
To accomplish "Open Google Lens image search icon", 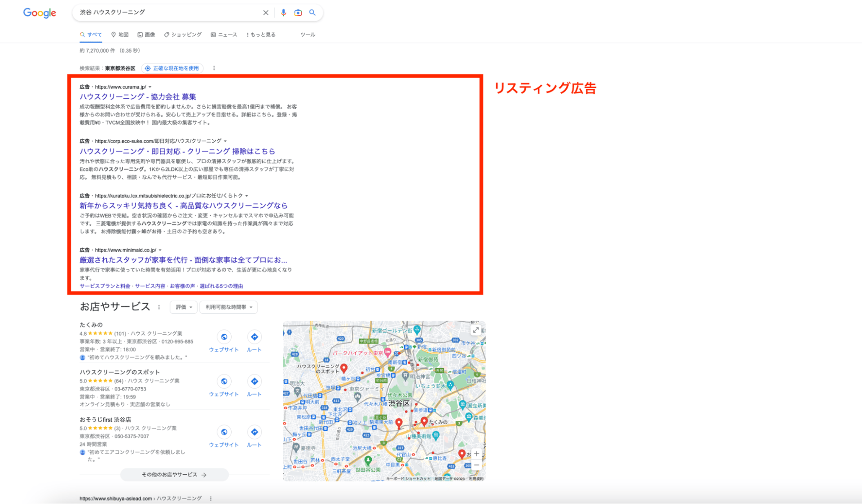I will 298,13.
